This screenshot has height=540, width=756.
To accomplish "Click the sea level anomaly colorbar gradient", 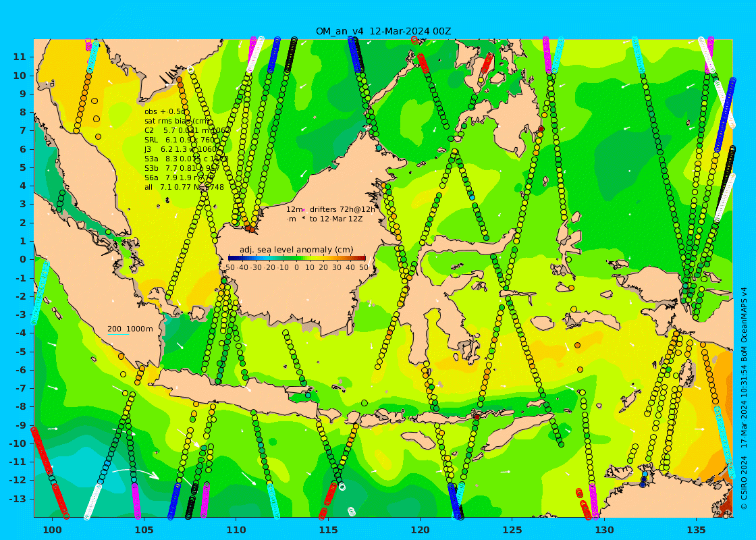I will click(297, 258).
